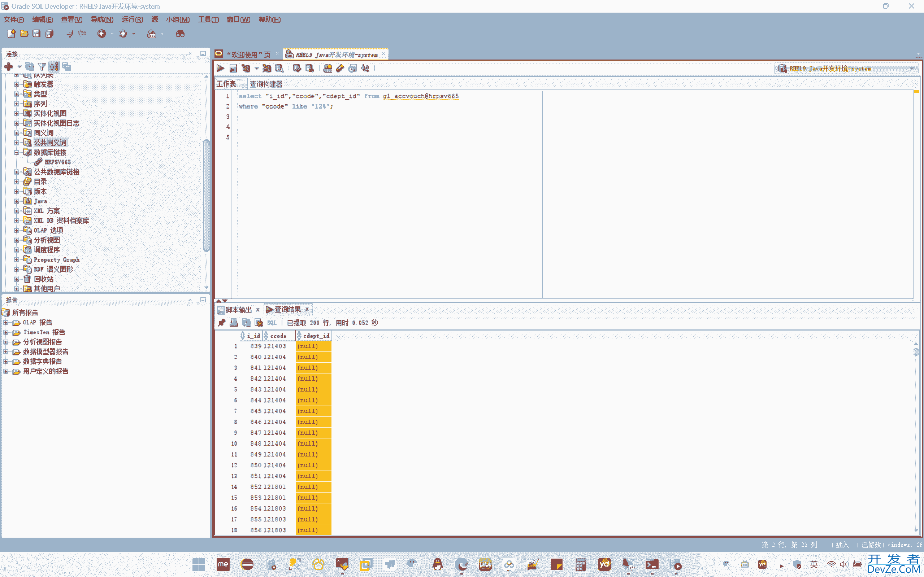Click the Autotrace icon
The width and height of the screenshot is (924, 577).
pos(266,68)
